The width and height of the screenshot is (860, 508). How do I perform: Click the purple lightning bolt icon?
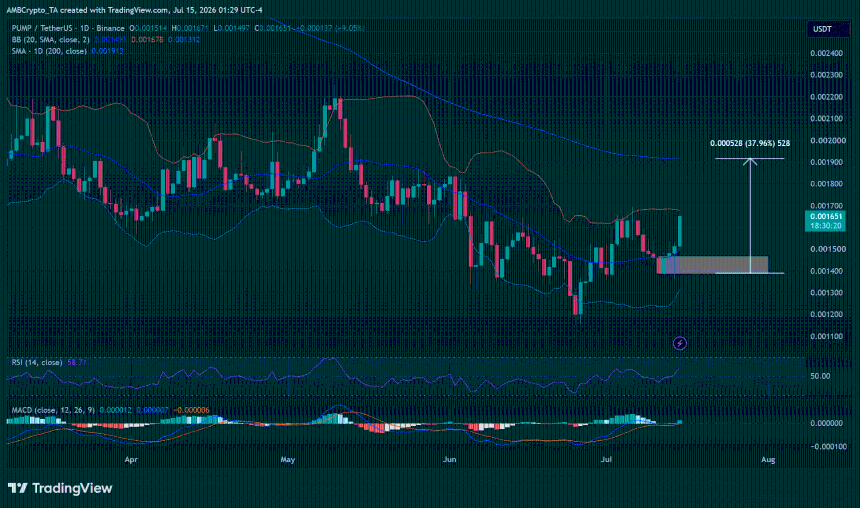click(x=680, y=343)
